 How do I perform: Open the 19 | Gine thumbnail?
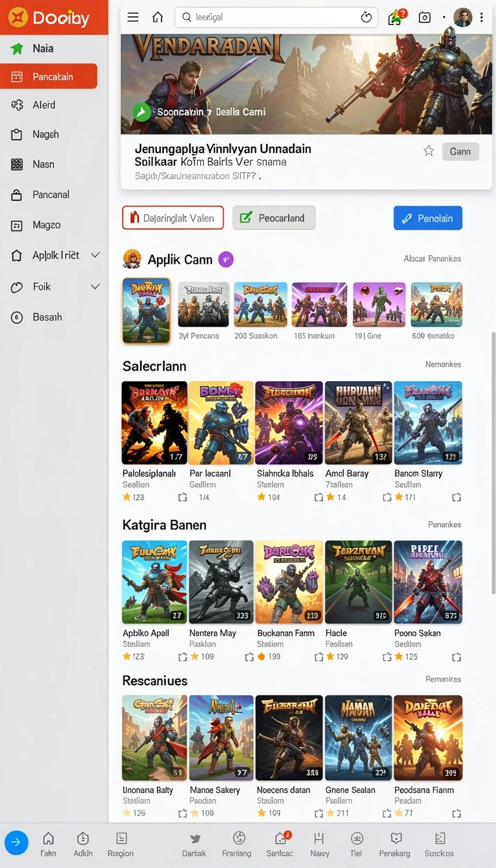click(x=379, y=304)
